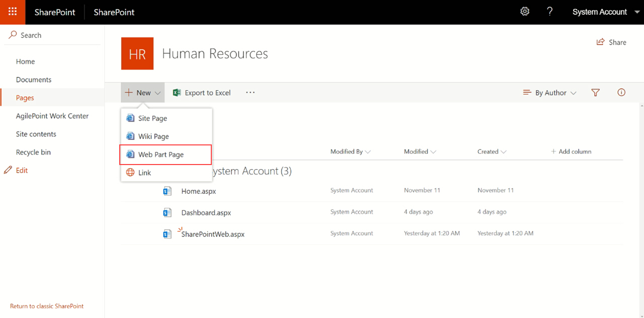The width and height of the screenshot is (644, 318).
Task: Open the filter funnel icon
Action: pyautogui.click(x=596, y=93)
